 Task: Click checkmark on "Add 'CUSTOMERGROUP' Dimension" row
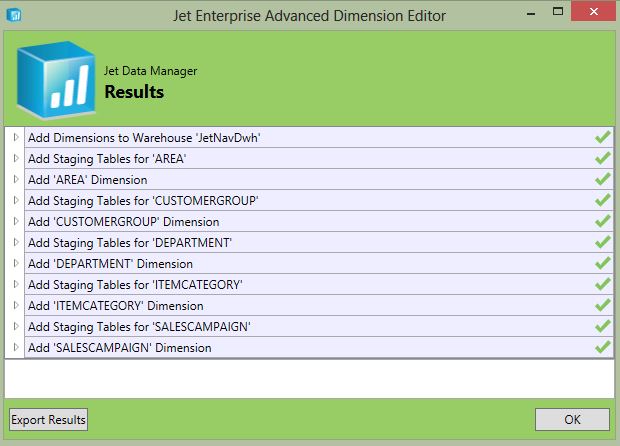[603, 221]
